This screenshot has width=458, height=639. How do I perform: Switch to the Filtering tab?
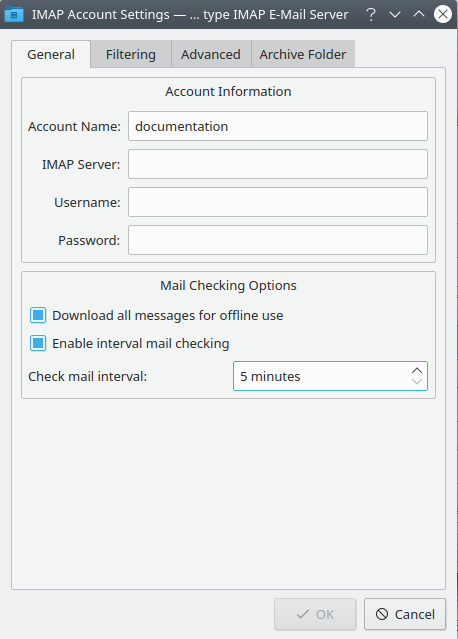tap(131, 54)
